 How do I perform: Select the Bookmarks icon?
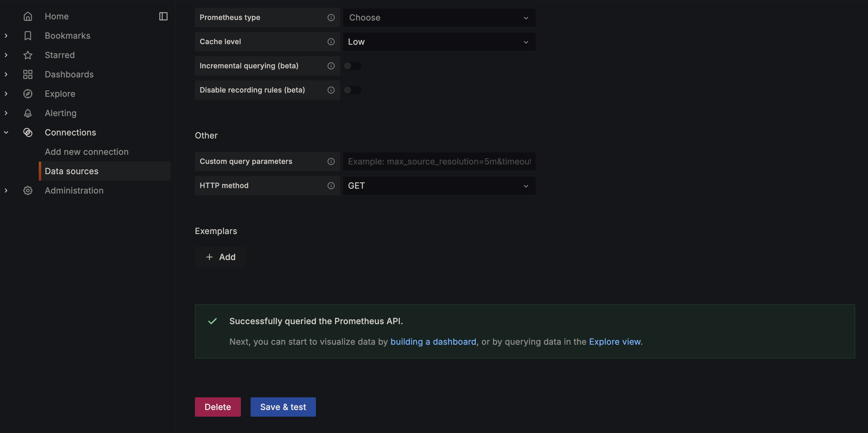(28, 36)
